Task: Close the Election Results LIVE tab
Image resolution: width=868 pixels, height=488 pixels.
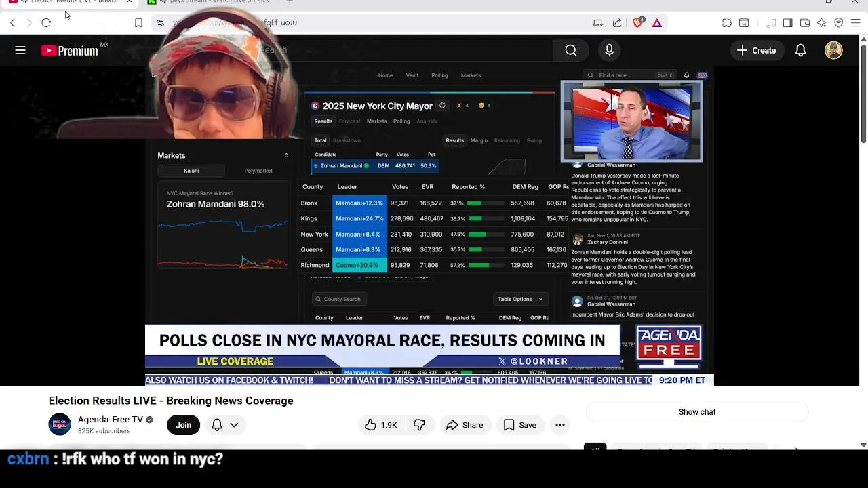Action: point(129,2)
